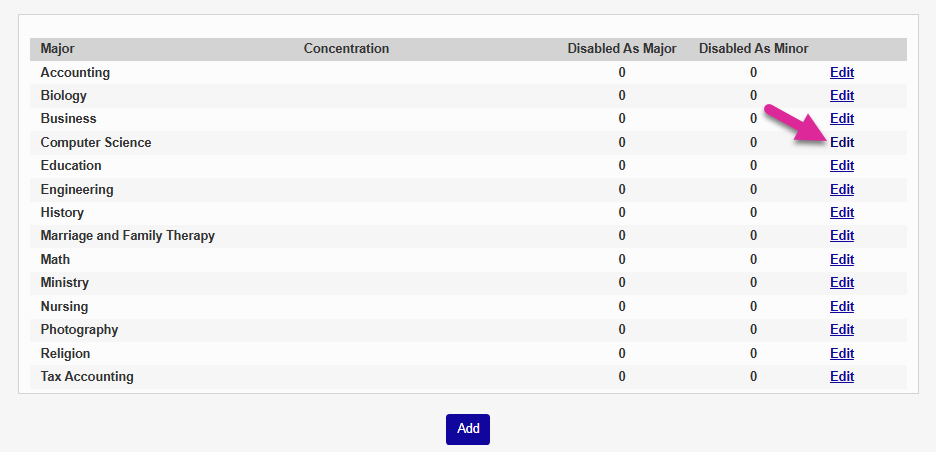The image size is (936, 452).
Task: Open the Engineering major's Edit link
Action: (842, 189)
